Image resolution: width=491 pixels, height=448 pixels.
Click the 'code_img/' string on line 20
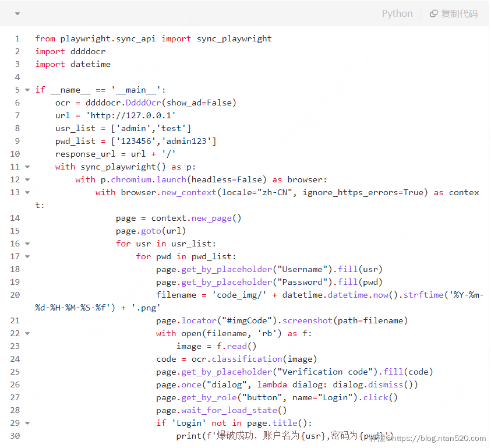coord(239,295)
